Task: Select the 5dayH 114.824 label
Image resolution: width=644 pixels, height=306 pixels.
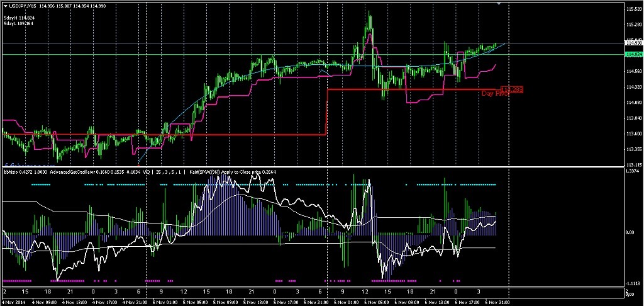Action: pos(19,18)
